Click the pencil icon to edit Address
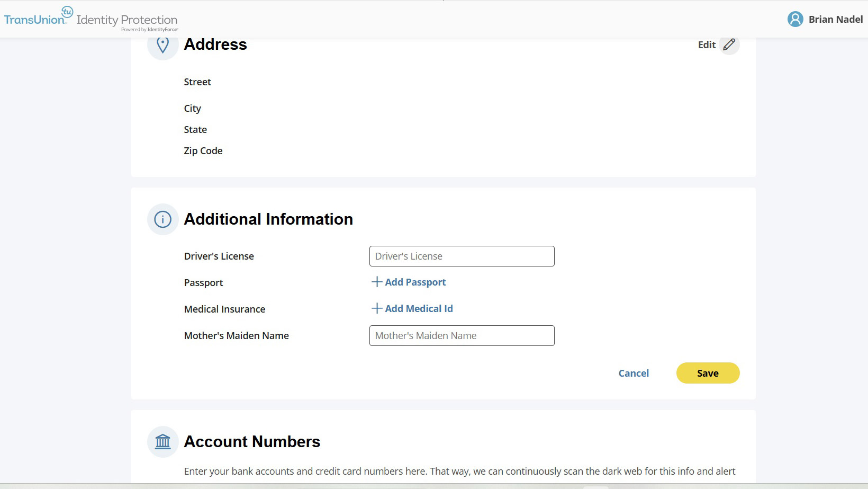This screenshot has width=868, height=489. (x=729, y=45)
